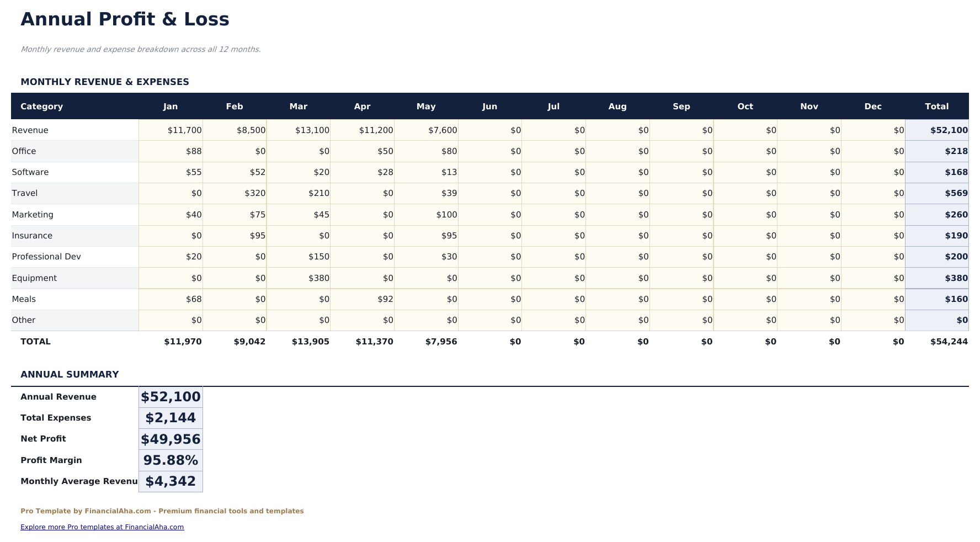Select the Monthly Average Revenue value
Screen dimensions: 980x542
[171, 481]
